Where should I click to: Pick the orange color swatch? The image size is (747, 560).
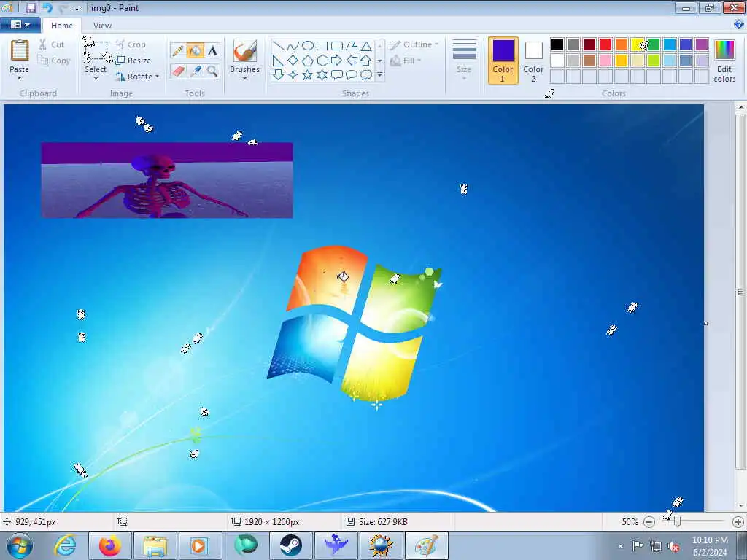click(622, 44)
